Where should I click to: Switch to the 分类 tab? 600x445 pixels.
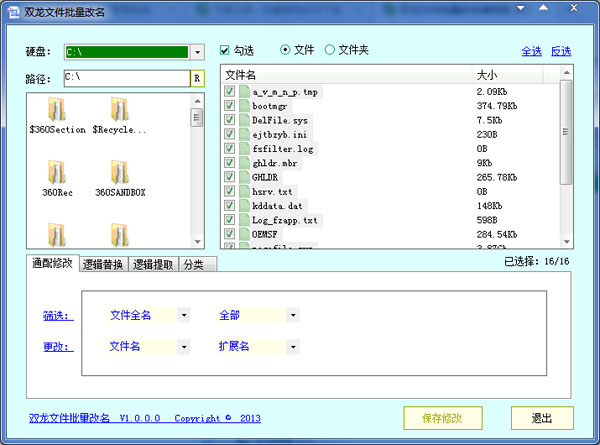pyautogui.click(x=197, y=264)
